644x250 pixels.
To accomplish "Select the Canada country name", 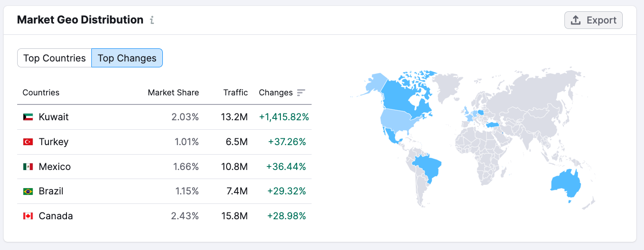I will pyautogui.click(x=56, y=216).
